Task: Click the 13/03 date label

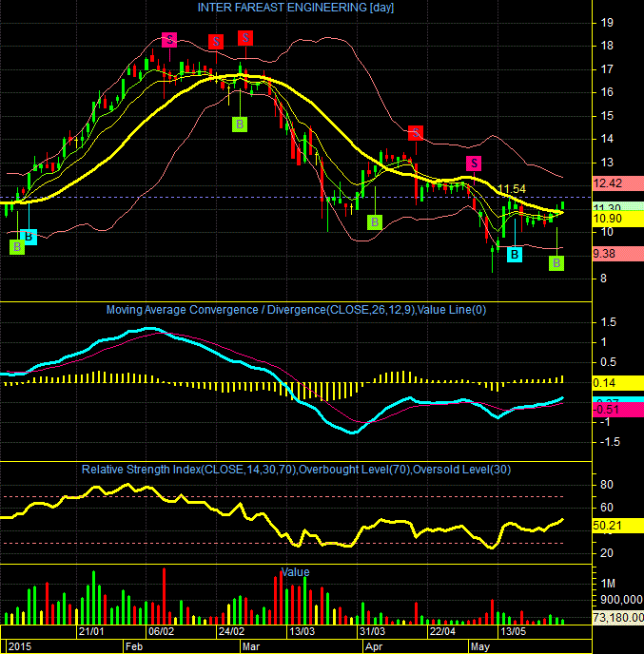Action: click(x=302, y=631)
